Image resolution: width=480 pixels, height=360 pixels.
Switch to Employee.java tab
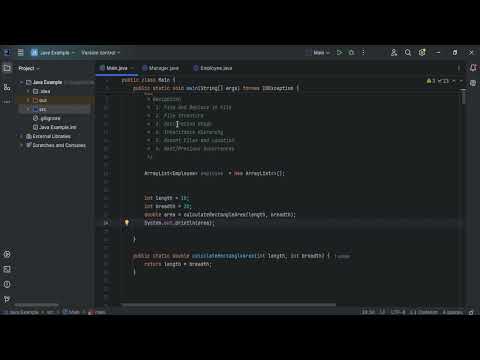point(213,68)
